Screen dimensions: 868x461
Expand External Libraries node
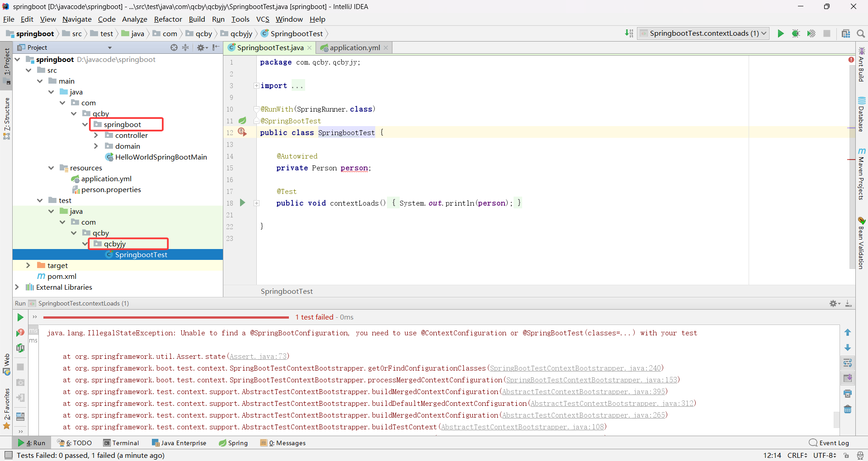(17, 287)
